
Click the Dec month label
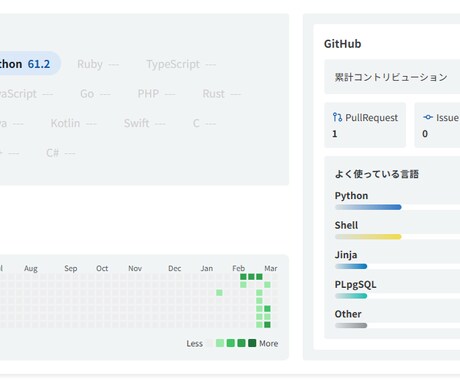(175, 269)
